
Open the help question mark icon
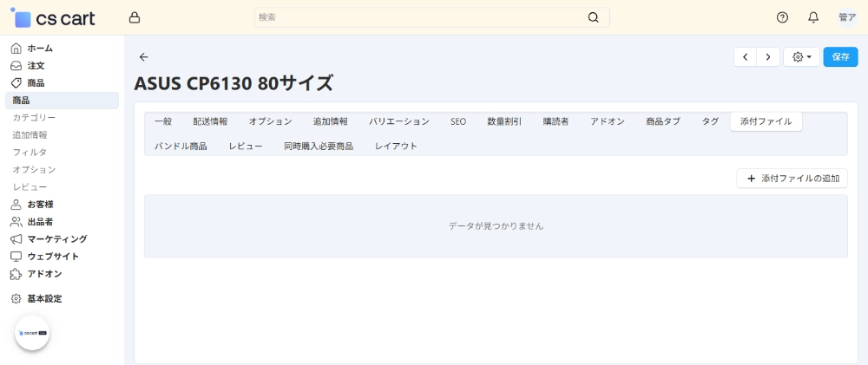(782, 17)
